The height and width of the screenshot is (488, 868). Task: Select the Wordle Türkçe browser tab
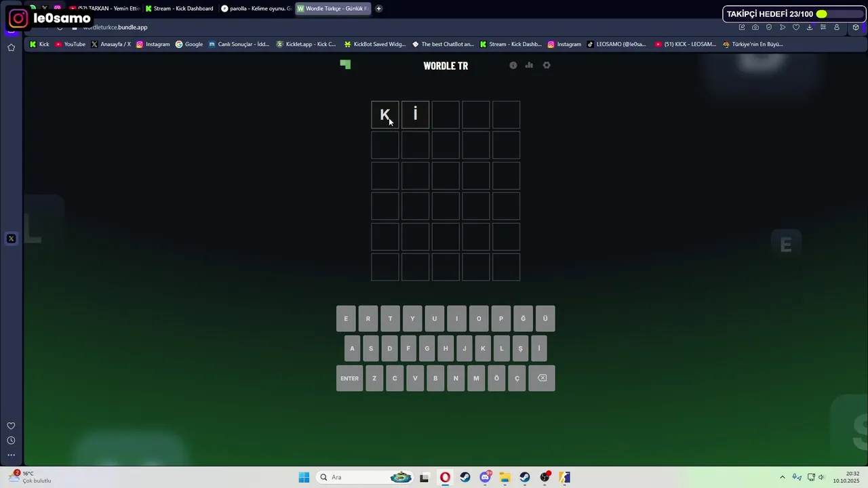tap(332, 9)
